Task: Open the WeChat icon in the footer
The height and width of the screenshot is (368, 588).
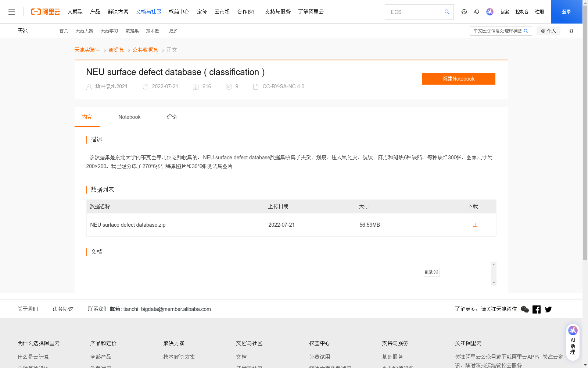Action: coord(525,309)
